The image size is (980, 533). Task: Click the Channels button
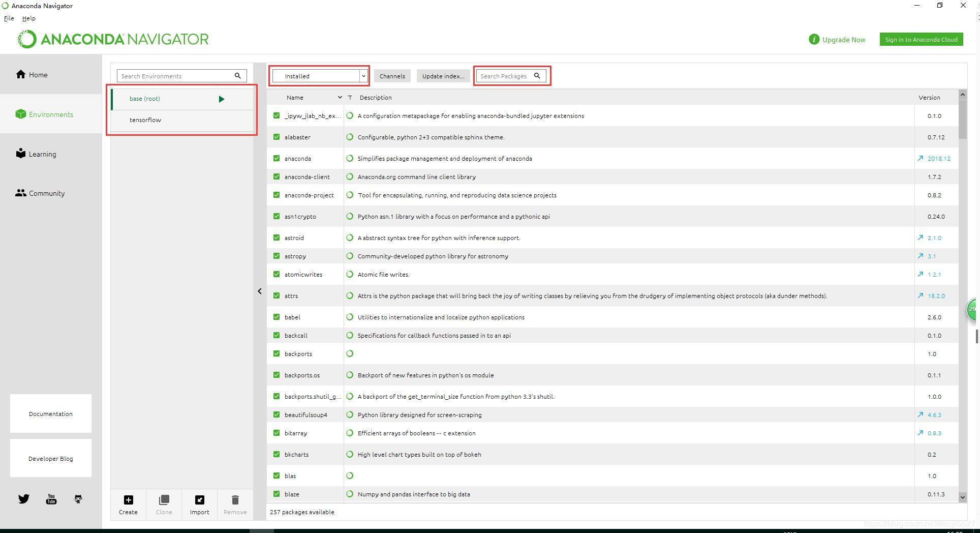pyautogui.click(x=392, y=76)
